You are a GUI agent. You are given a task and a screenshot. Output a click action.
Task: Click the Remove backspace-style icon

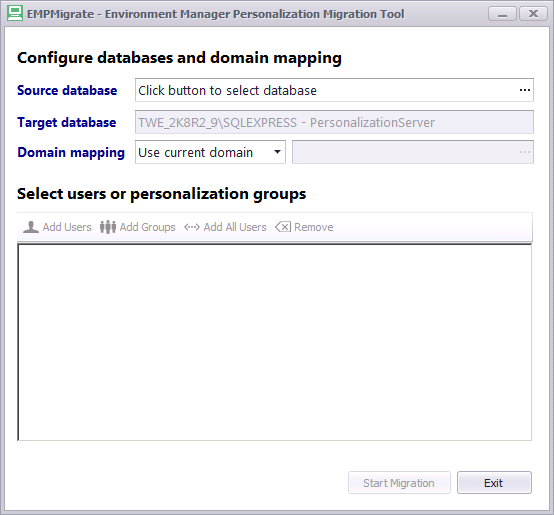coord(283,227)
